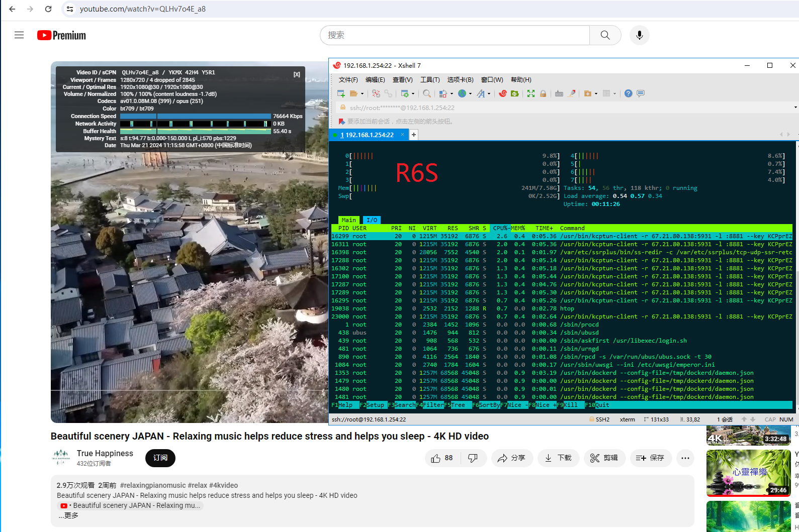Click the Xshell reconnect chain icon
799x532 pixels.
point(388,93)
